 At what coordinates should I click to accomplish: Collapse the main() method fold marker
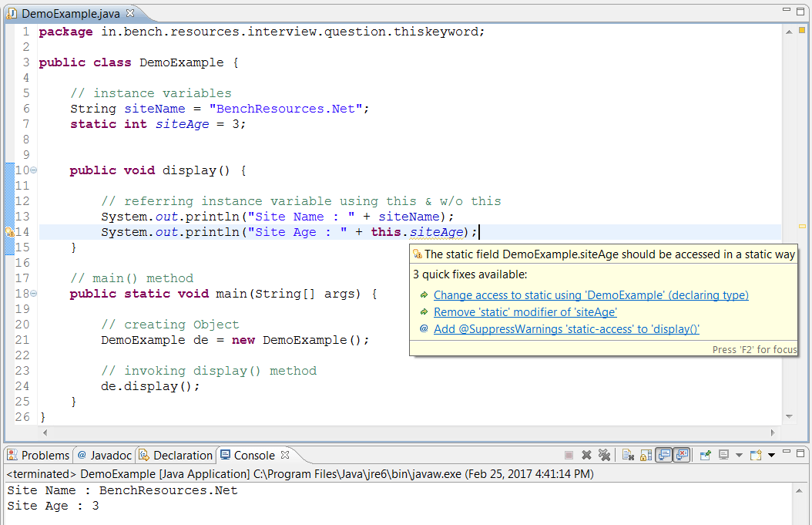pos(35,293)
